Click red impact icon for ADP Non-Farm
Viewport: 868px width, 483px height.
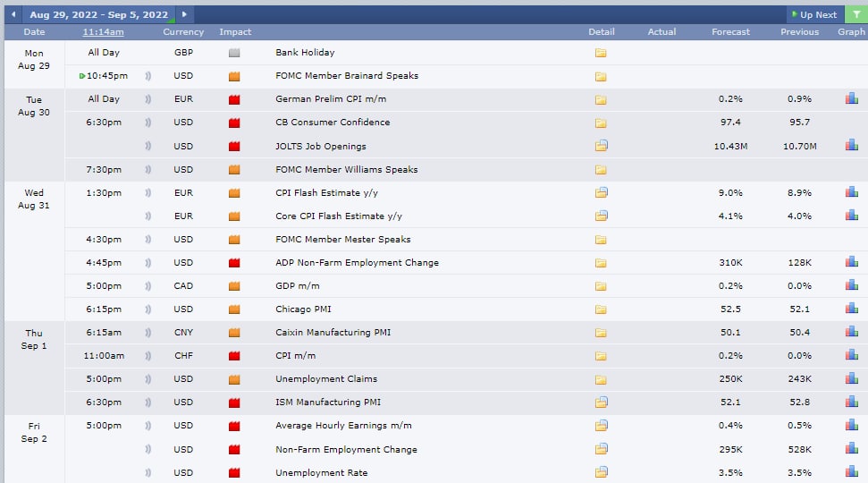tap(234, 263)
